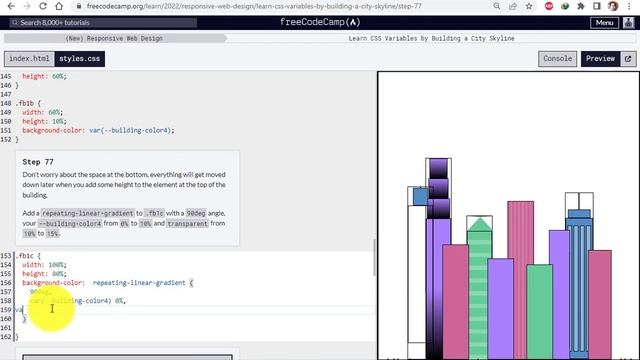Viewport: 640px width, 360px height.
Task: Open the extensions puzzle icon
Action: [x=581, y=6]
